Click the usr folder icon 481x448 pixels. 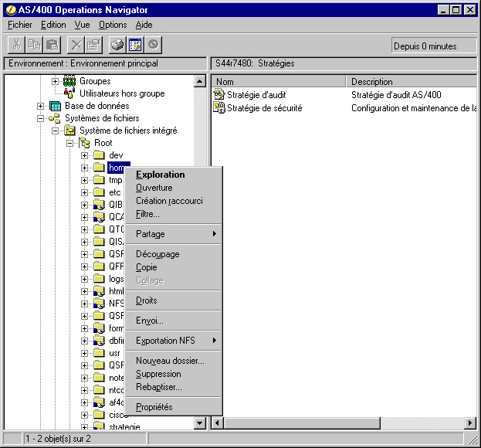99,353
